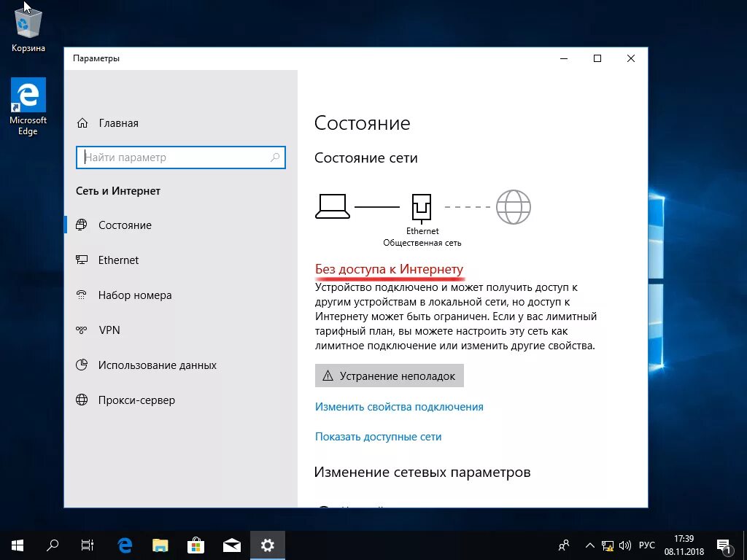
Task: Open Task View on the taskbar
Action: coord(88,545)
